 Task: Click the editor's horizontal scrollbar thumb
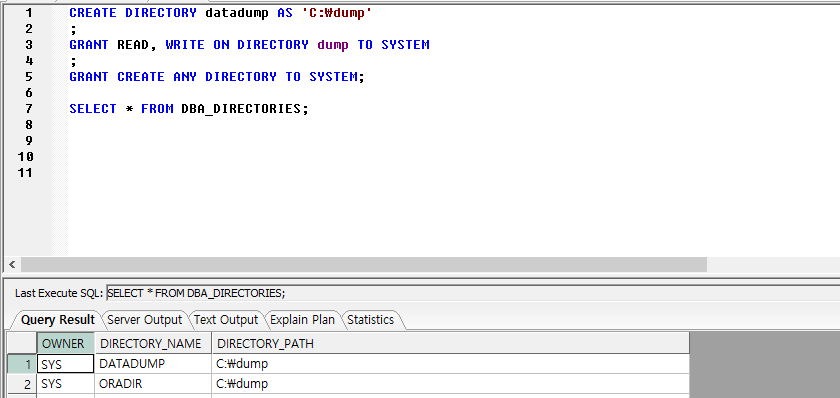364,264
